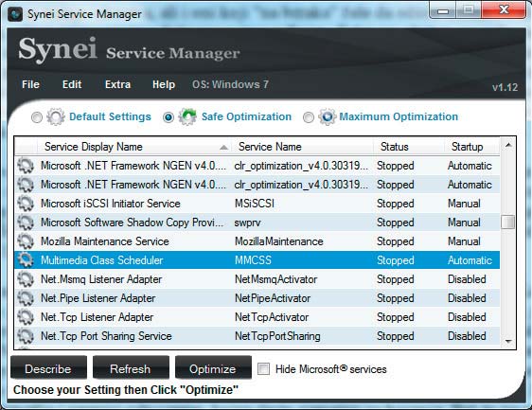Screen dimensions: 532x410
Task: Click gear icon of Mozilla Maintenance Service
Action: coord(26,241)
